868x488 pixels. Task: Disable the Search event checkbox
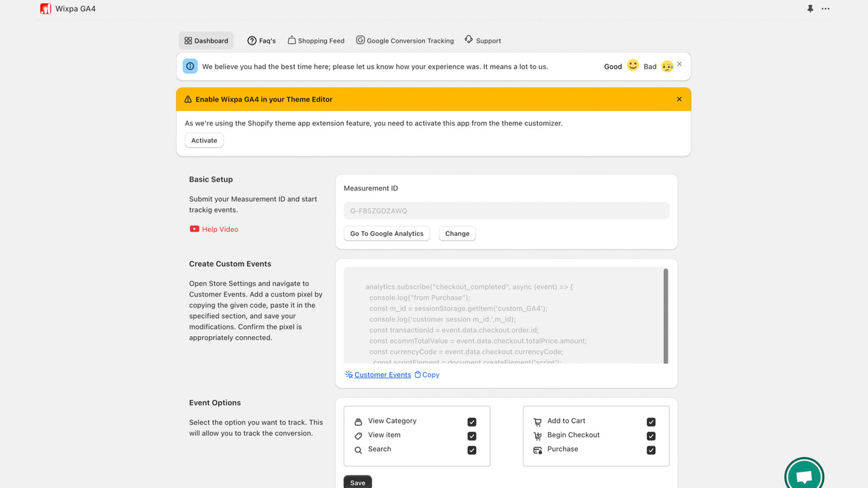click(471, 449)
